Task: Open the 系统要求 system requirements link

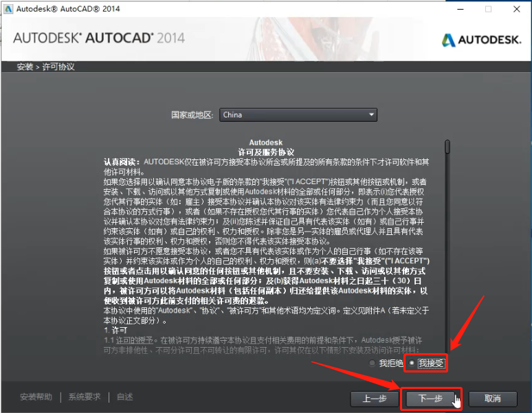Action: click(85, 397)
